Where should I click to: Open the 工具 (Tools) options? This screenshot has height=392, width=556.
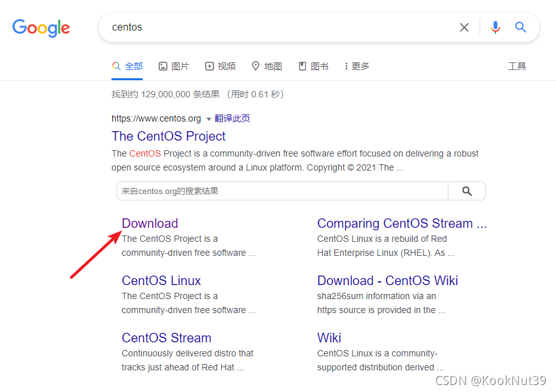(x=517, y=66)
